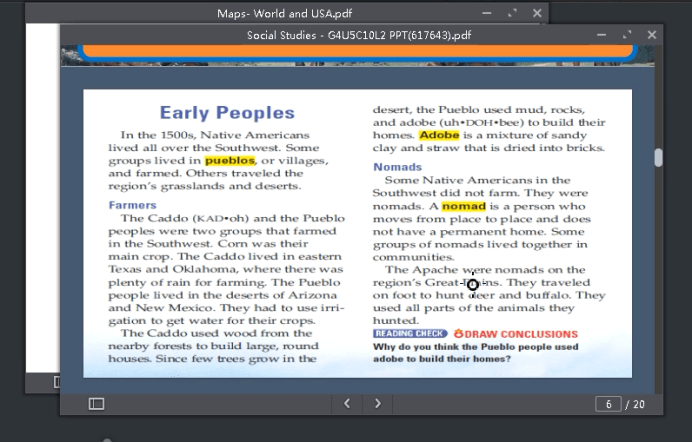Click the page number field showing 6

point(608,404)
